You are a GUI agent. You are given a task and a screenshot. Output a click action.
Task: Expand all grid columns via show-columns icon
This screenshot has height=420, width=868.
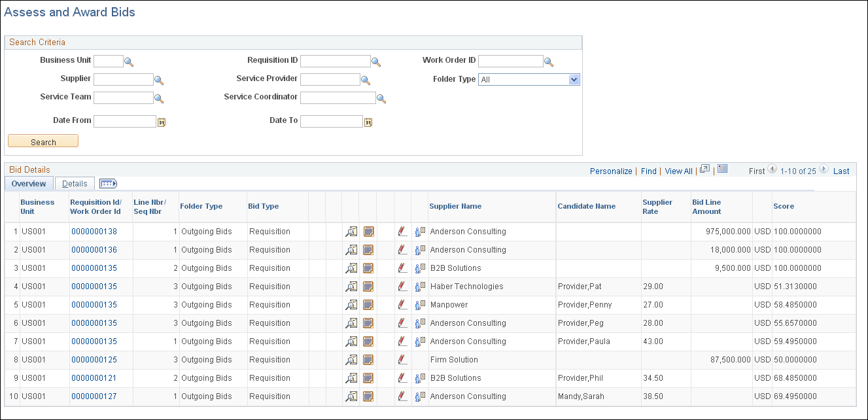point(108,183)
